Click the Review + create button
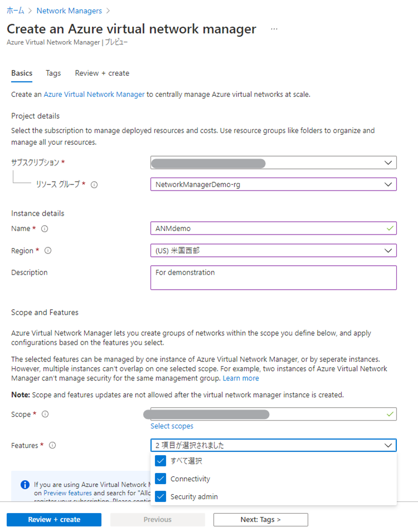 54,520
